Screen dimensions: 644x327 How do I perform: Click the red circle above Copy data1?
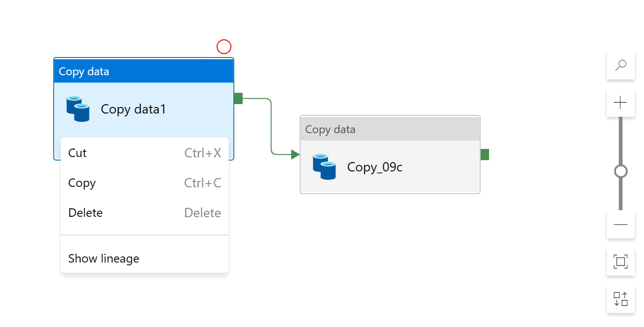[224, 47]
